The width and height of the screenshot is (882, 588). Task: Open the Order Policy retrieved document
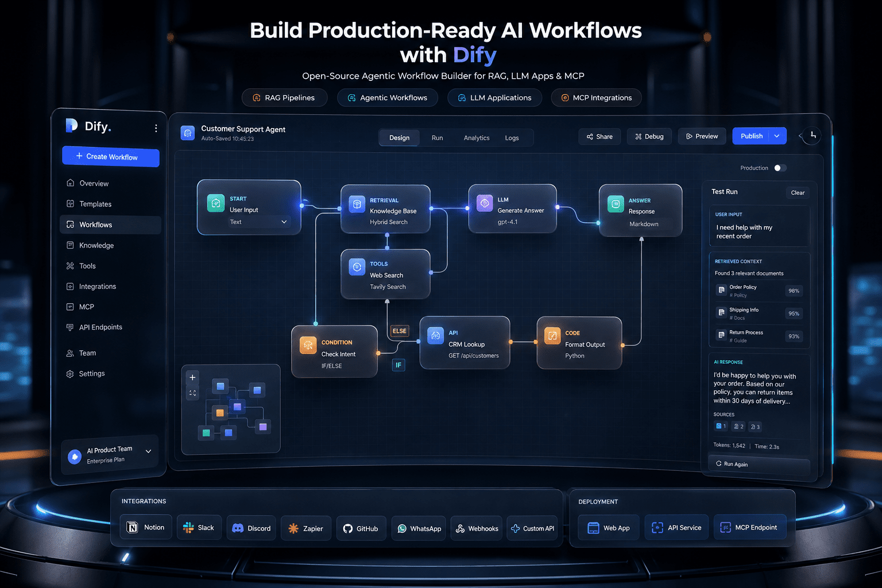[x=759, y=291]
